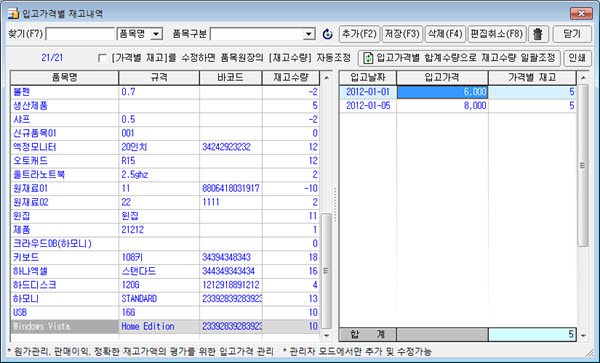This screenshot has width=600, height=363.
Task: Click the price list vertical scrollbar thumb
Action: pos(583,165)
